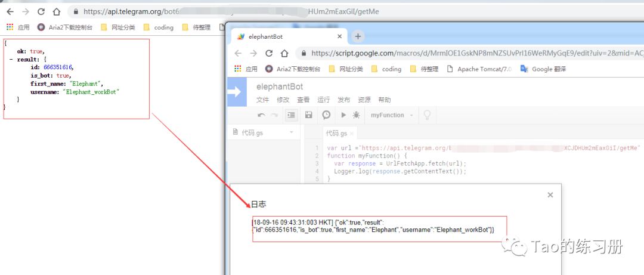Image resolution: width=644 pixels, height=275 pixels.
Task: Open new tab with plus button
Action: coord(358,36)
